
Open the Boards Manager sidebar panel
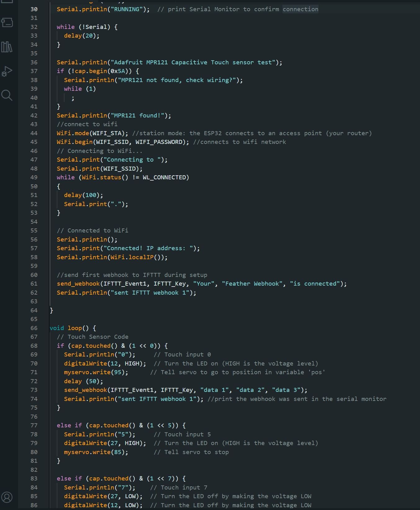click(7, 22)
